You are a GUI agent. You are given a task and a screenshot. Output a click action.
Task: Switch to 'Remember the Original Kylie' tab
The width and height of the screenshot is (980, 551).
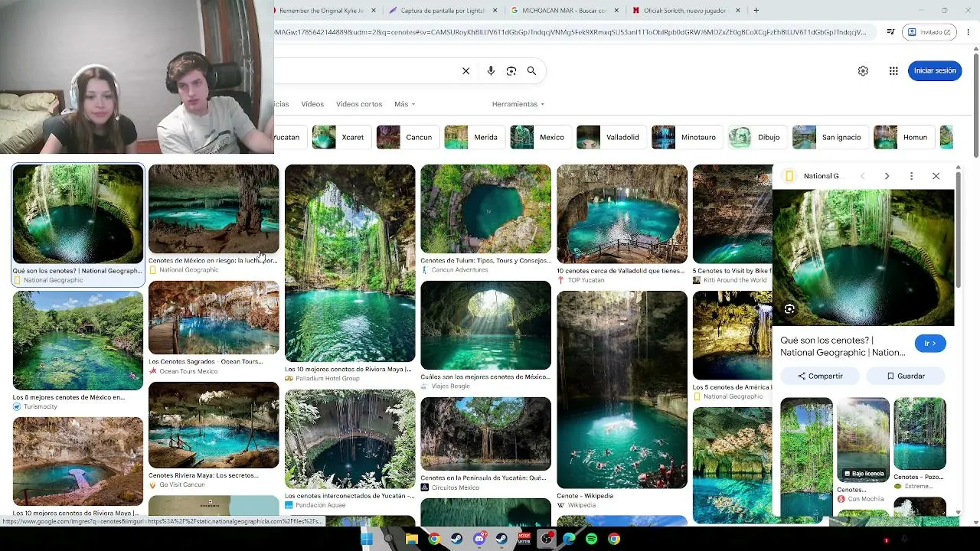322,11
